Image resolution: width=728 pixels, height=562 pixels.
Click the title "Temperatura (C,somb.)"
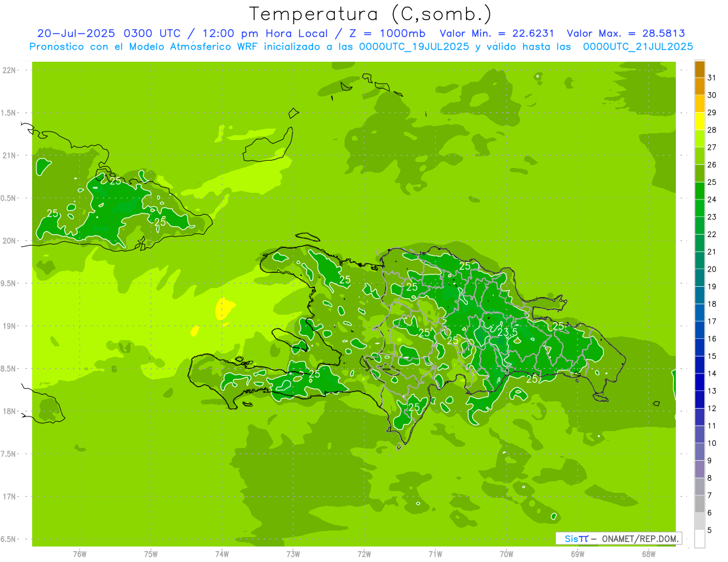370,14
